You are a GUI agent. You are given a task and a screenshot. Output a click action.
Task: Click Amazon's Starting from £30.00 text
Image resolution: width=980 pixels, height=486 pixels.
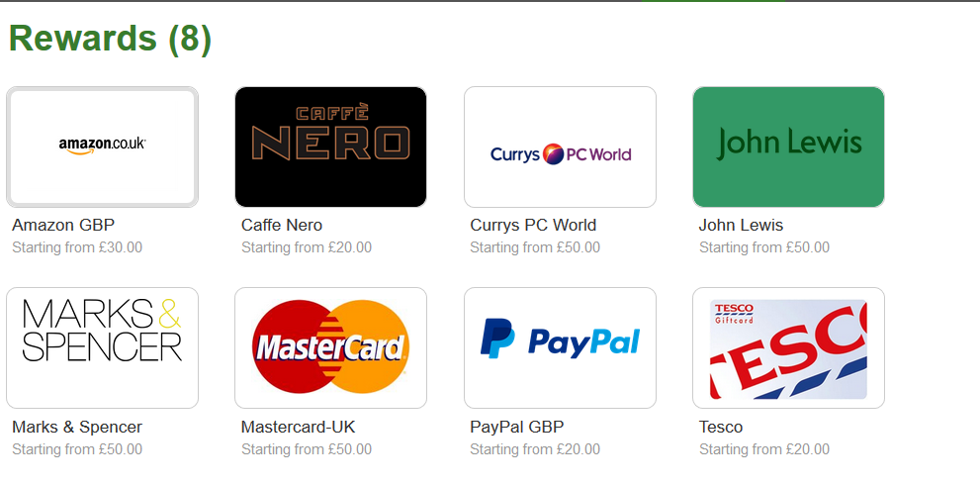pyautogui.click(x=77, y=247)
